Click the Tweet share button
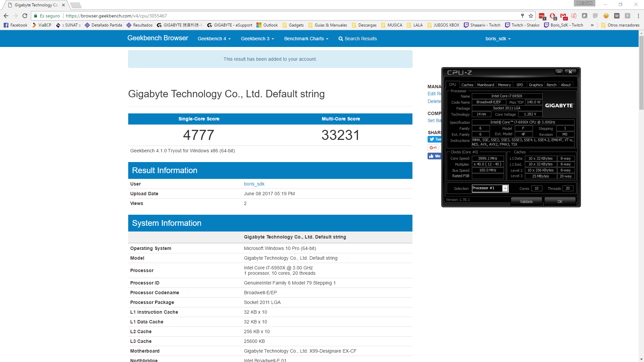The width and height of the screenshot is (644, 362). click(435, 139)
